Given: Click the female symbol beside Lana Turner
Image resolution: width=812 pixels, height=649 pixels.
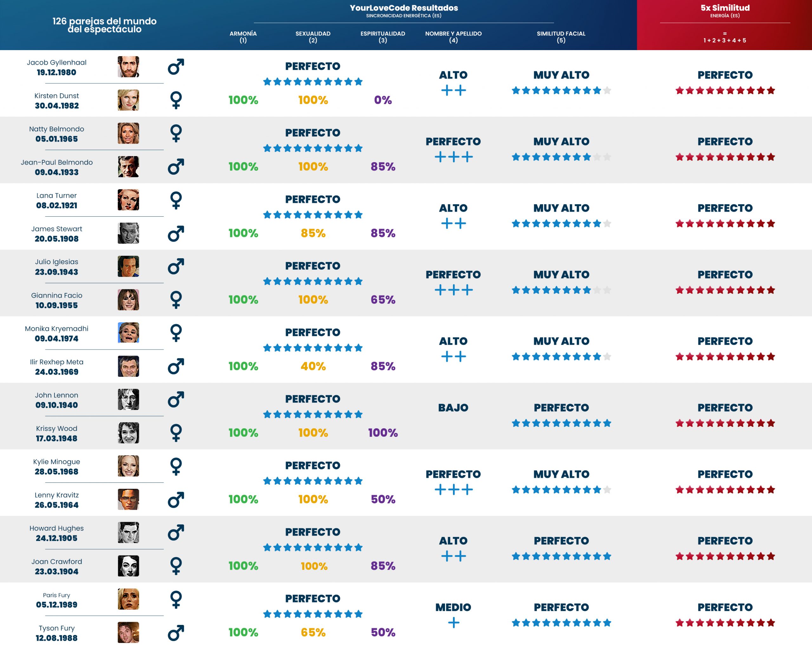Looking at the screenshot, I should pyautogui.click(x=176, y=200).
